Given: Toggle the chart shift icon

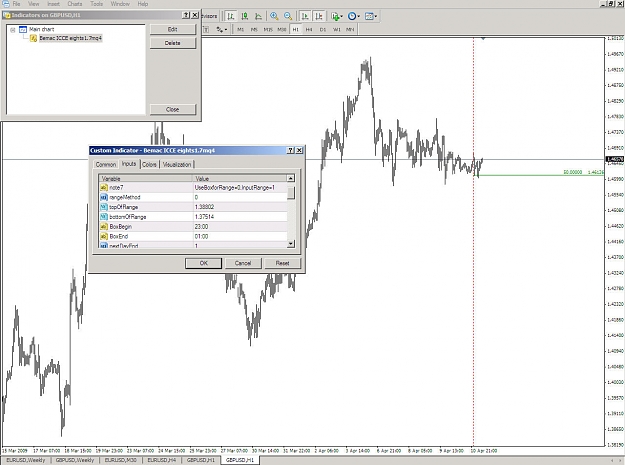Looking at the screenshot, I should [318, 16].
